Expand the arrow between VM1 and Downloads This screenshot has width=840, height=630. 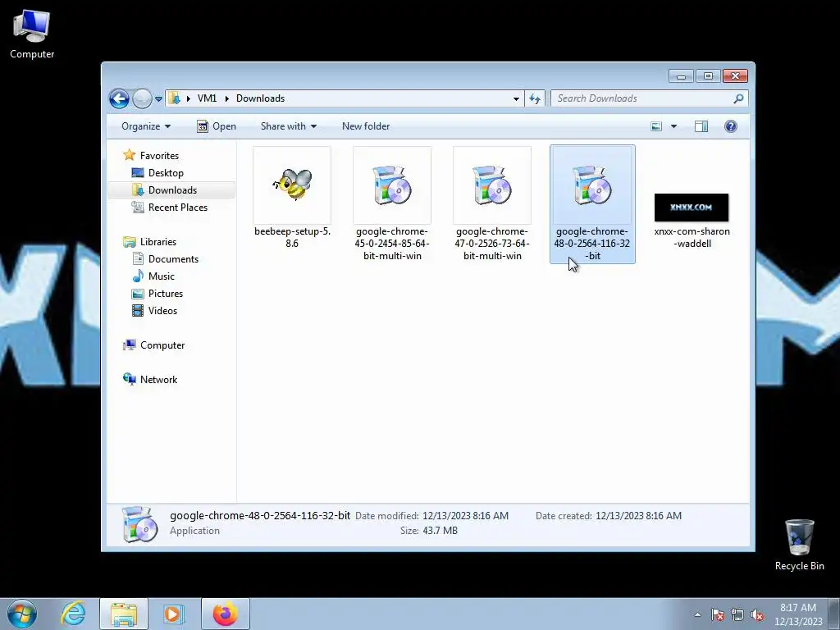226,98
